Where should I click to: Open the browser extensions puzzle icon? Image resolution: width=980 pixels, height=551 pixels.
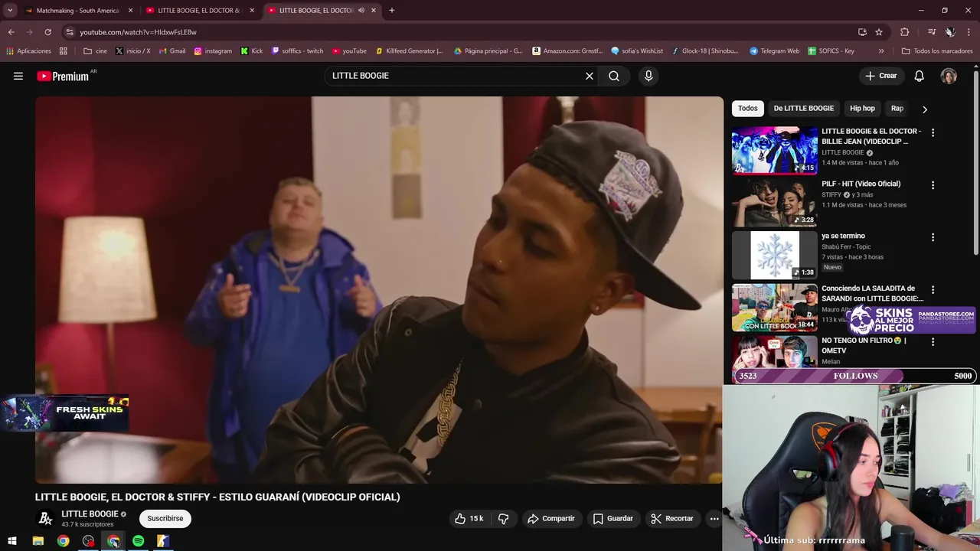coord(905,32)
